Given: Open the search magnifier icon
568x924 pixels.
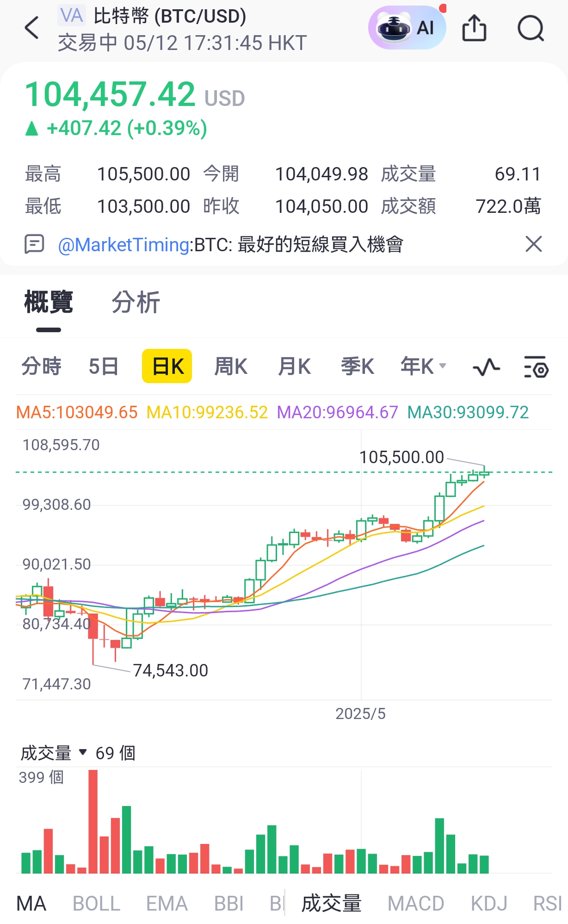Looking at the screenshot, I should tap(531, 28).
